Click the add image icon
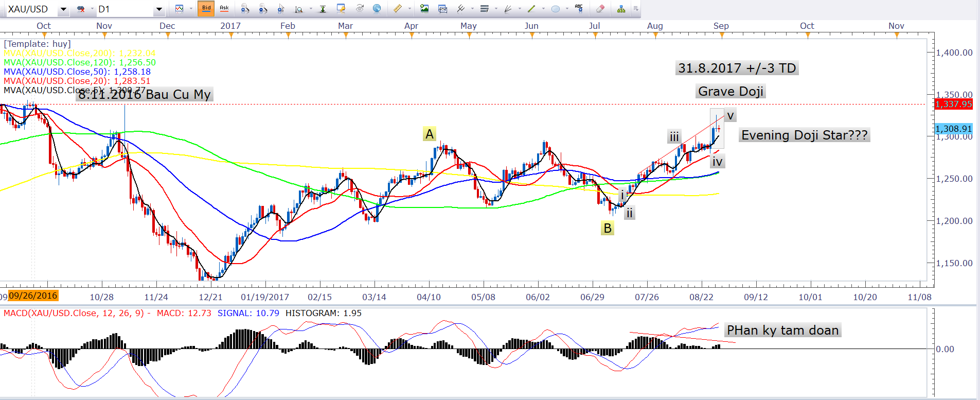Image resolution: width=980 pixels, height=400 pixels. [x=424, y=9]
